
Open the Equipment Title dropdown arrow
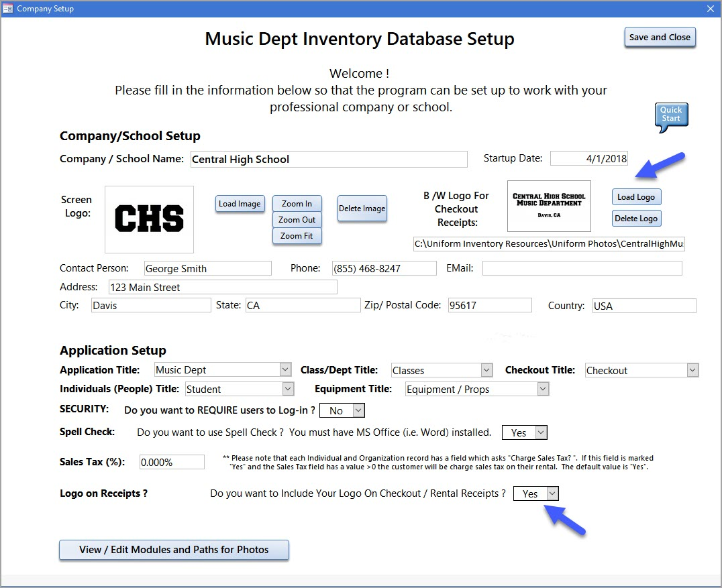[543, 389]
